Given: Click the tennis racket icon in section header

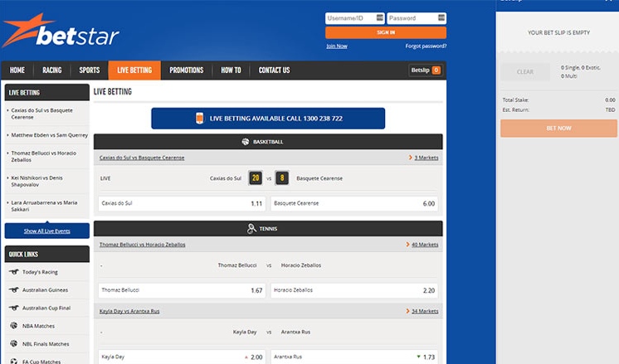Looking at the screenshot, I should (251, 228).
